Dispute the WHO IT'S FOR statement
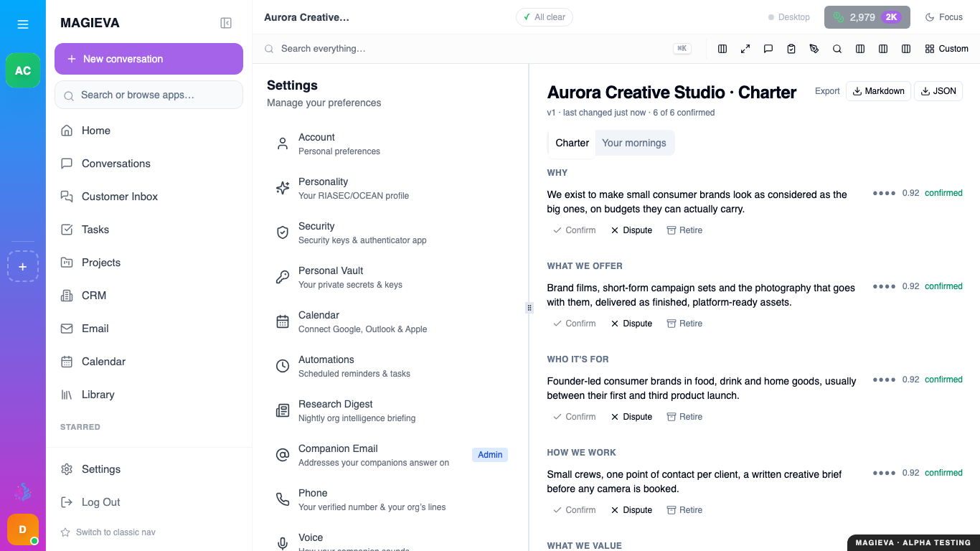Image resolution: width=980 pixels, height=551 pixels. pyautogui.click(x=632, y=417)
